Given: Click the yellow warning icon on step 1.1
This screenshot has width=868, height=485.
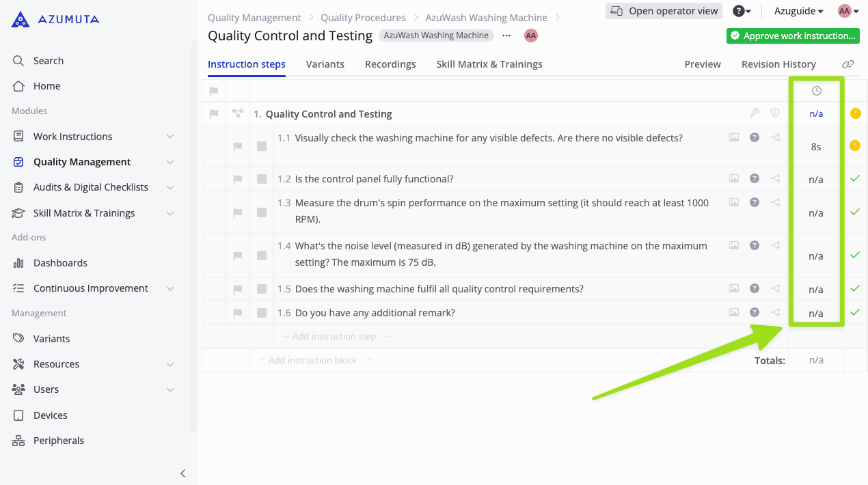Looking at the screenshot, I should (855, 145).
